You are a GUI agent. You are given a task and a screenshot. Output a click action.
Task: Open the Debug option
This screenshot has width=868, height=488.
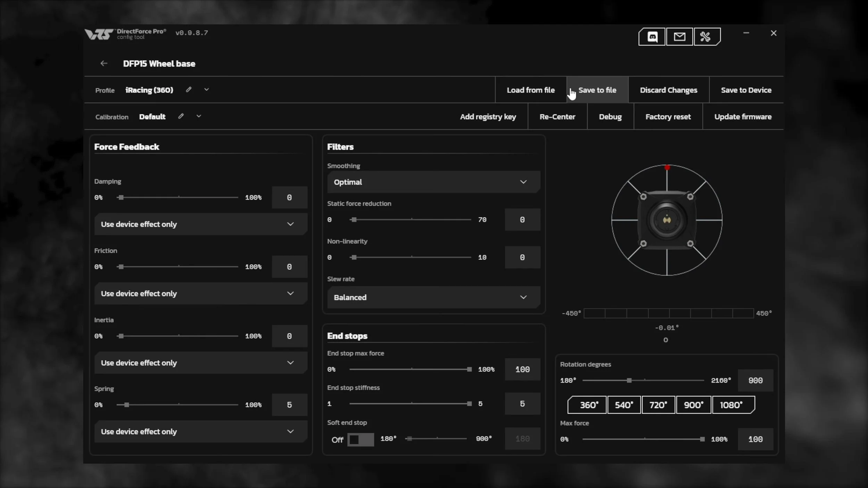click(x=610, y=117)
